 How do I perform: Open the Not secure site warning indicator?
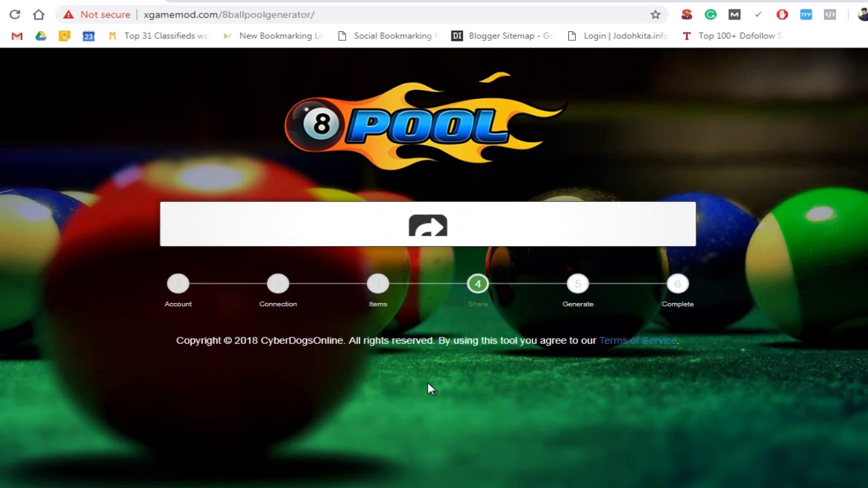click(96, 14)
